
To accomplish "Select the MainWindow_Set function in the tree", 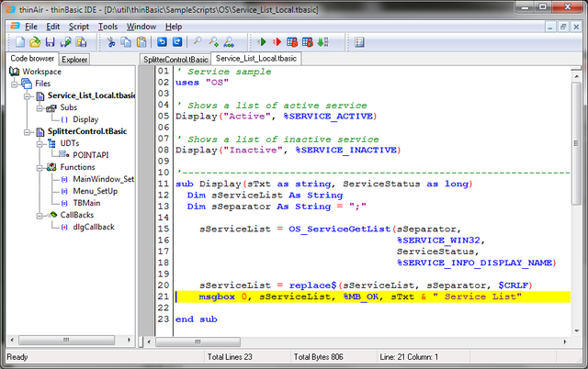I will pos(104,179).
